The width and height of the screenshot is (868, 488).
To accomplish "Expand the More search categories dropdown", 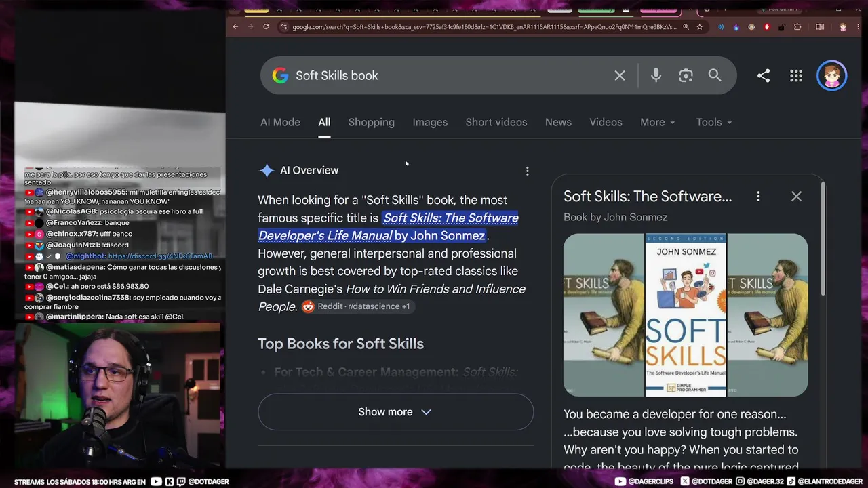I will coord(658,122).
